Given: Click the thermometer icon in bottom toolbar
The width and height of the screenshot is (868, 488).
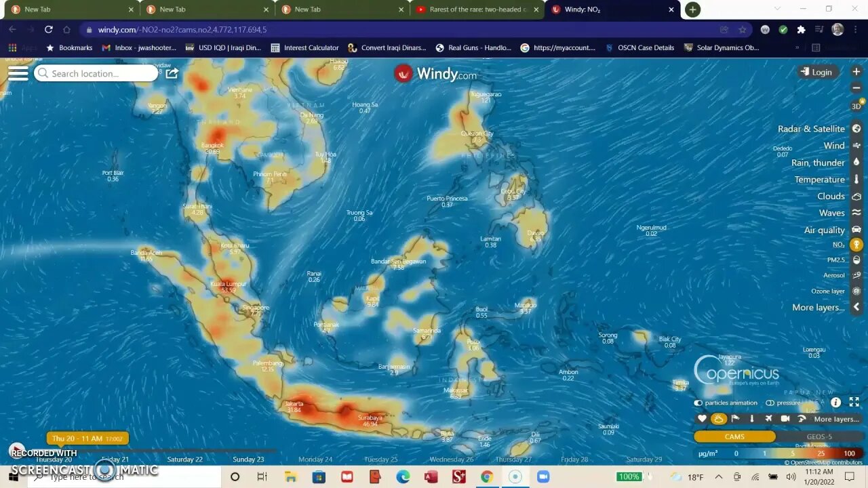Looking at the screenshot, I should pos(752,419).
